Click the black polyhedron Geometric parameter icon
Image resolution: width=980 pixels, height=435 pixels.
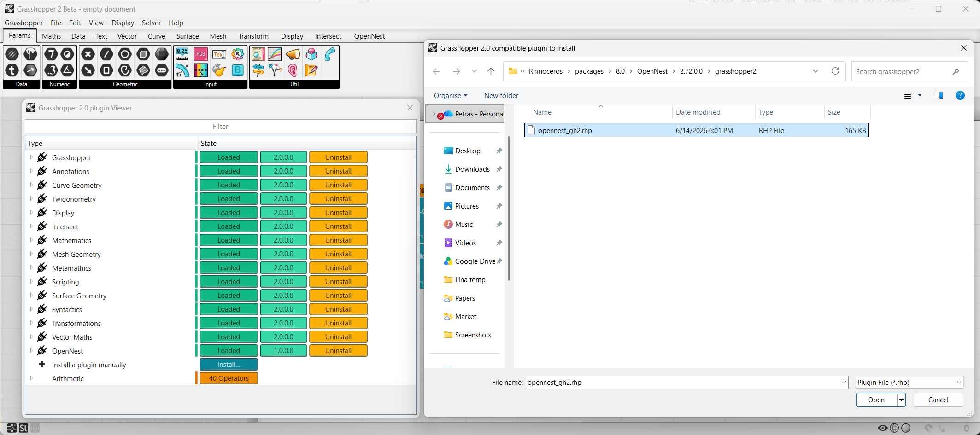point(162,54)
